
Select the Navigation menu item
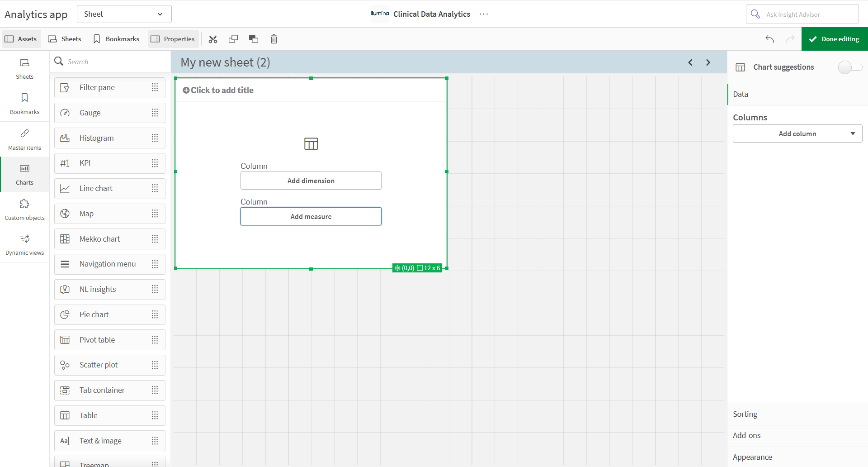(x=110, y=264)
